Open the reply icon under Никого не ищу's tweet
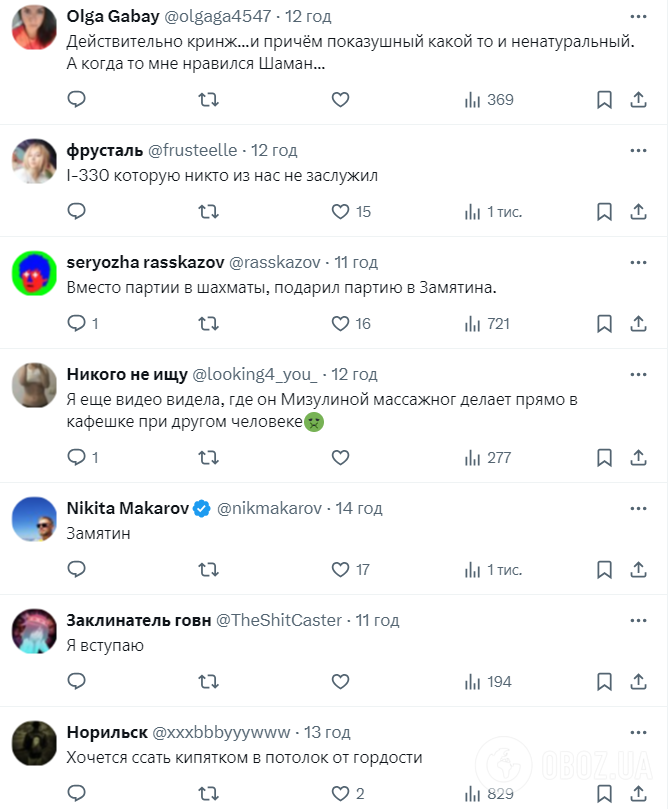This screenshot has width=670, height=809. click(76, 457)
